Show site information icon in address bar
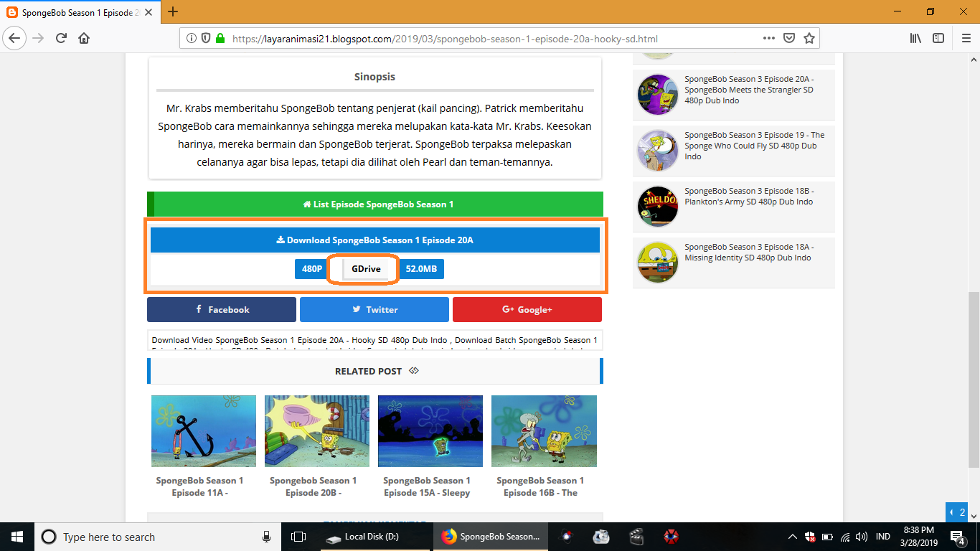 192,39
